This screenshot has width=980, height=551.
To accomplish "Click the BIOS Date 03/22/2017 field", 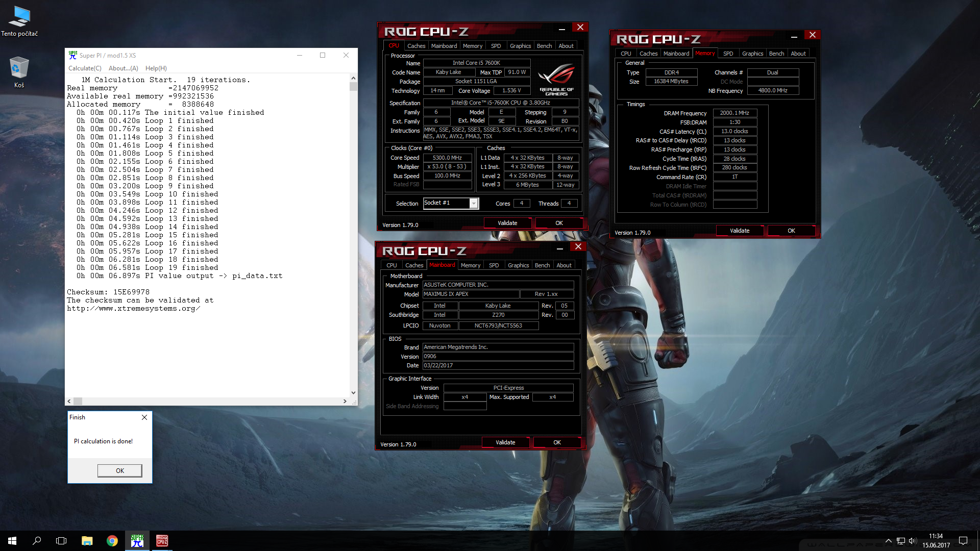I will tap(498, 366).
